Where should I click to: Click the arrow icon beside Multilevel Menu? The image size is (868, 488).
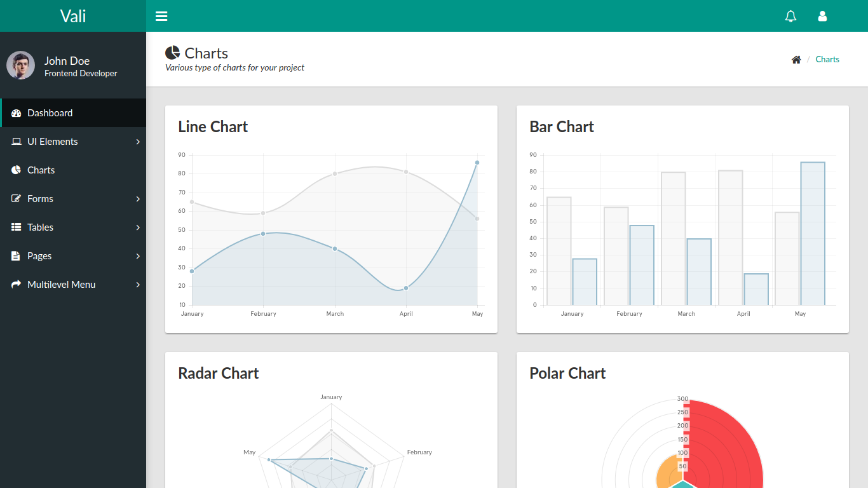tap(16, 284)
